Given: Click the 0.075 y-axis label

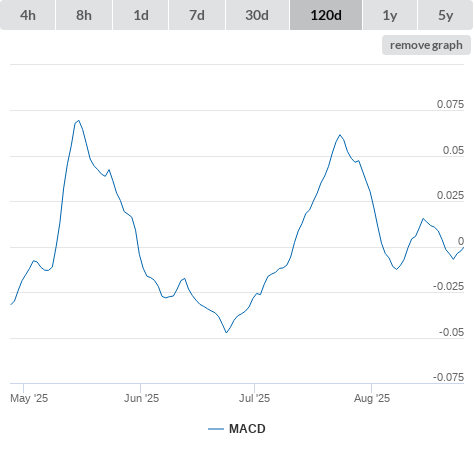Looking at the screenshot, I should pos(450,104).
